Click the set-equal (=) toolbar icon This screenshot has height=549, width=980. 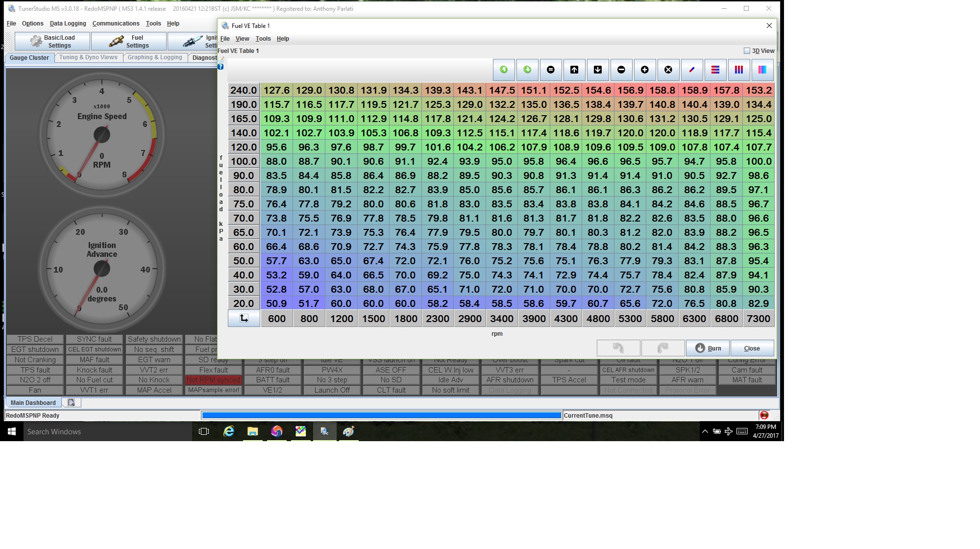(x=550, y=70)
